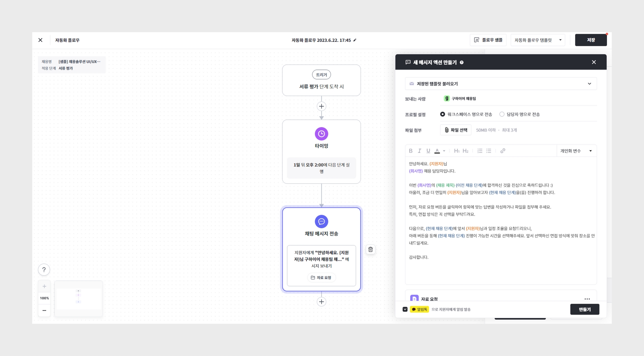Select 담당자 명으로 전송 radio option

pos(502,114)
